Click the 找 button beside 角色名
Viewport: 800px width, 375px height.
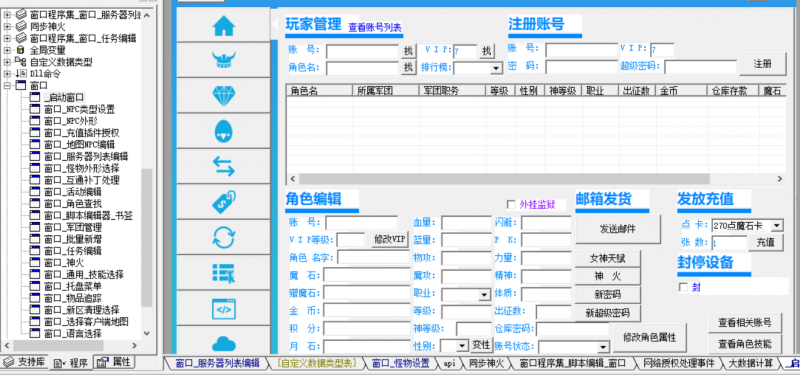408,67
